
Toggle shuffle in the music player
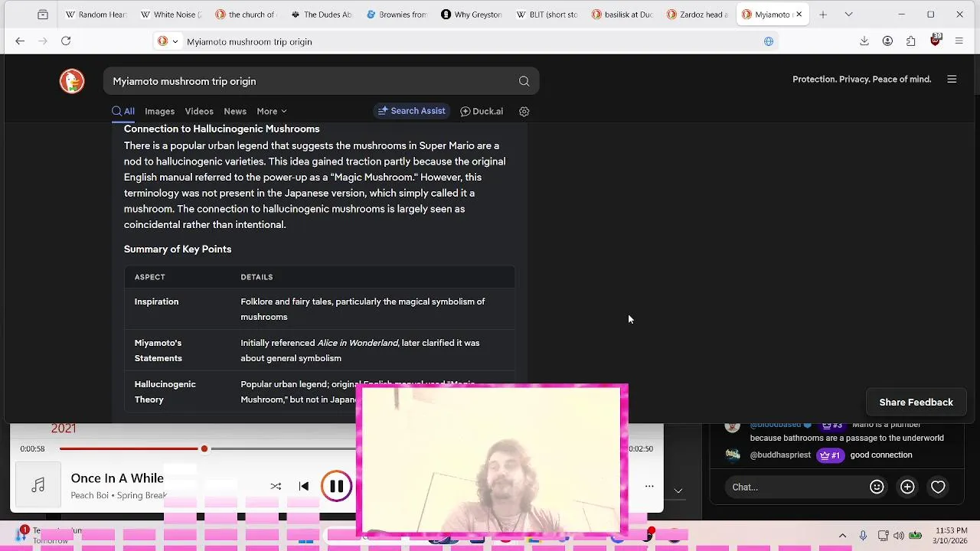coord(276,486)
